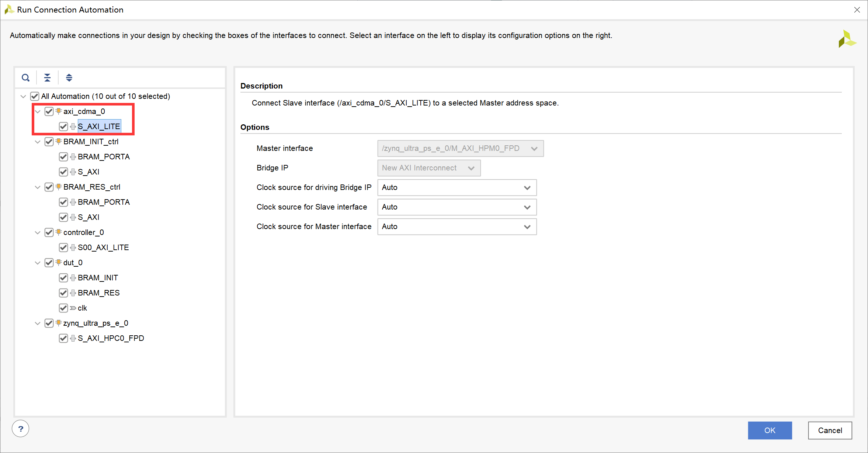This screenshot has height=453, width=868.
Task: Click the controller_0 block icon
Action: tap(59, 232)
